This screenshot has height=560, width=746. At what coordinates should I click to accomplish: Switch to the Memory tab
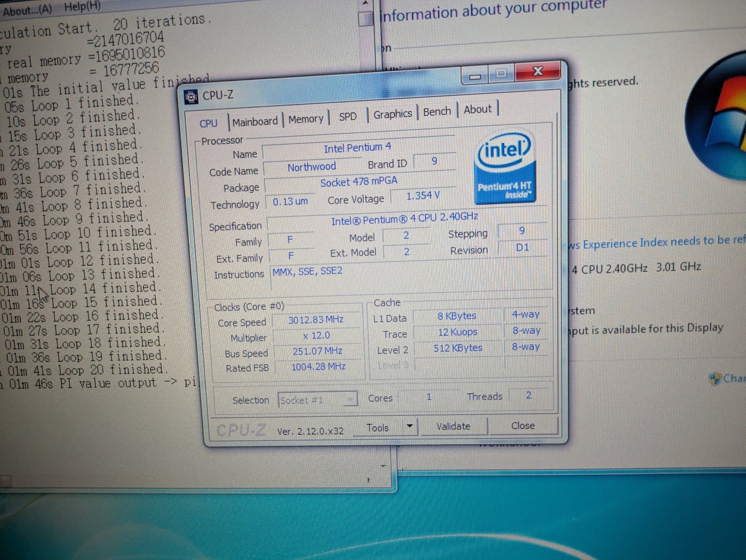click(x=306, y=119)
